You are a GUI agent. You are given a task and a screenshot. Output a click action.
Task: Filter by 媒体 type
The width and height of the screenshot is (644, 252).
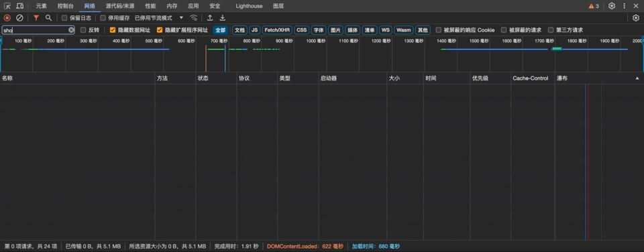352,30
